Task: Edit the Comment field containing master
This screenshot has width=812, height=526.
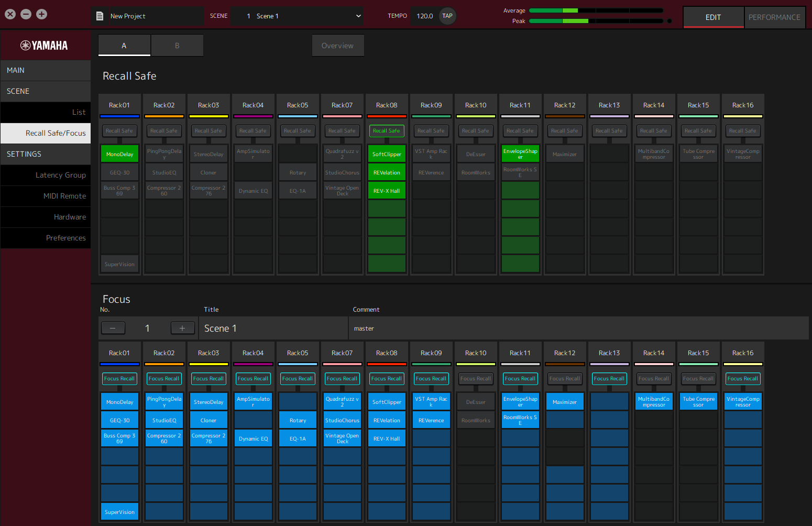Action: (x=579, y=328)
